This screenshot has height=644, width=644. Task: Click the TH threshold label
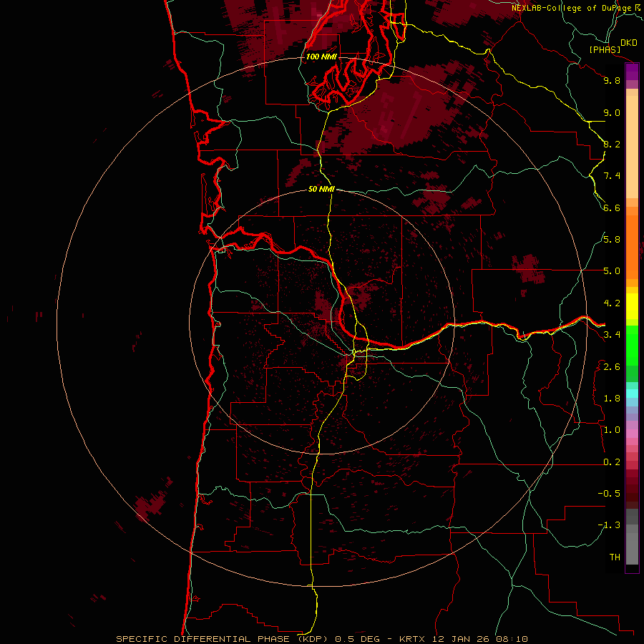[x=615, y=557]
